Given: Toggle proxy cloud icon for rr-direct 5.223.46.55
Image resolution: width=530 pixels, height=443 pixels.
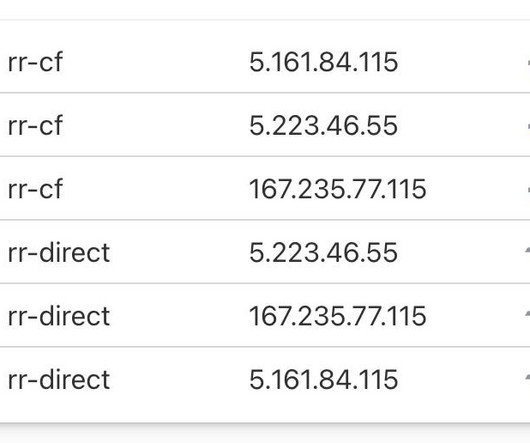Looking at the screenshot, I should pyautogui.click(x=527, y=251).
